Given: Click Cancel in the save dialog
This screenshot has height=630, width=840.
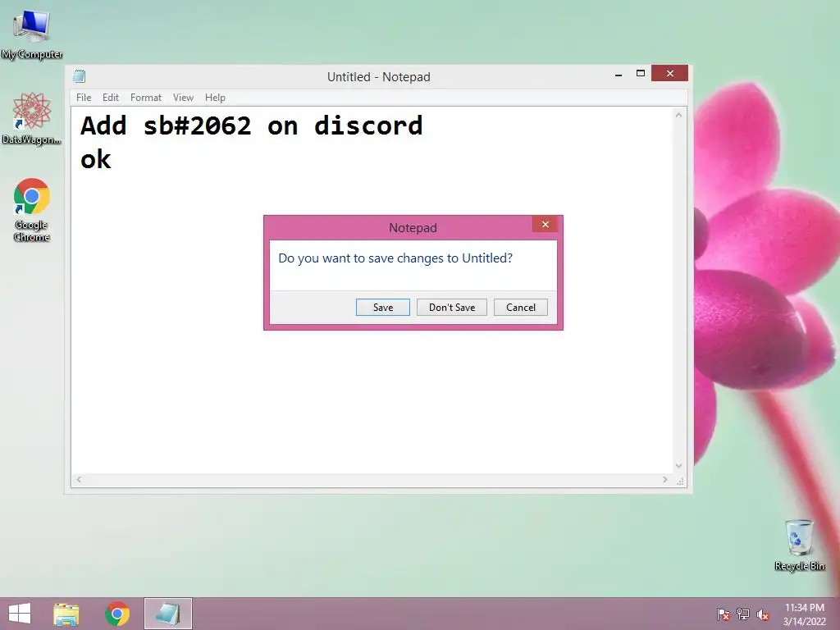Looking at the screenshot, I should (x=521, y=308).
